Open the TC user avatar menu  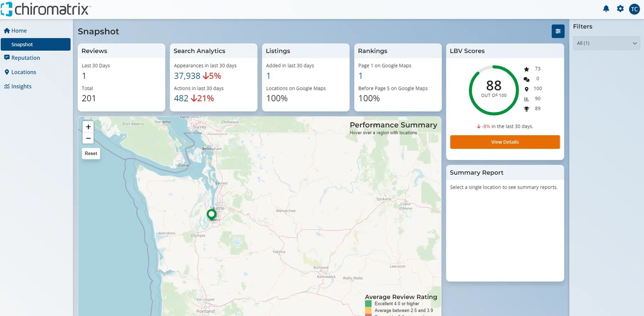634,9
